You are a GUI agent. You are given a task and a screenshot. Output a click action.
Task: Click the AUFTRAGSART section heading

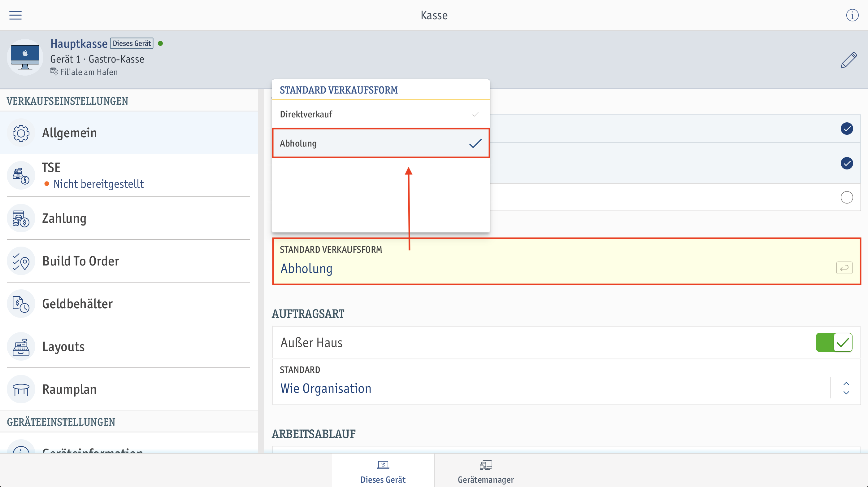(308, 314)
